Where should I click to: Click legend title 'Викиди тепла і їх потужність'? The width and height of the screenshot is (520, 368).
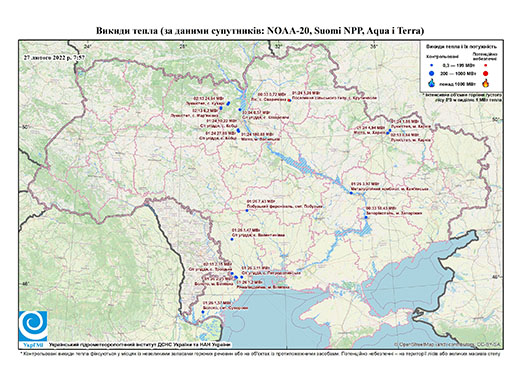(x=461, y=47)
